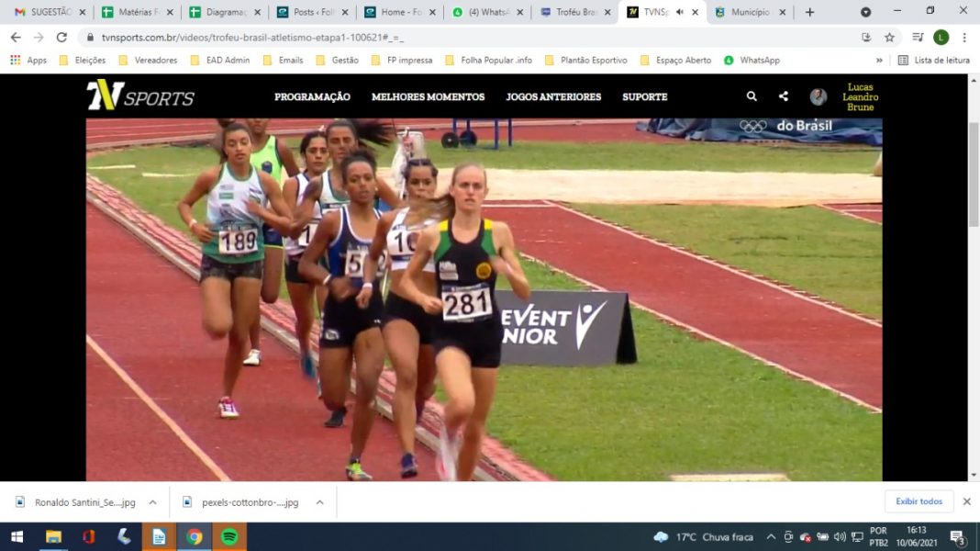Expand options for pexels-cottonbro download
This screenshot has width=980, height=551.
pyautogui.click(x=318, y=502)
